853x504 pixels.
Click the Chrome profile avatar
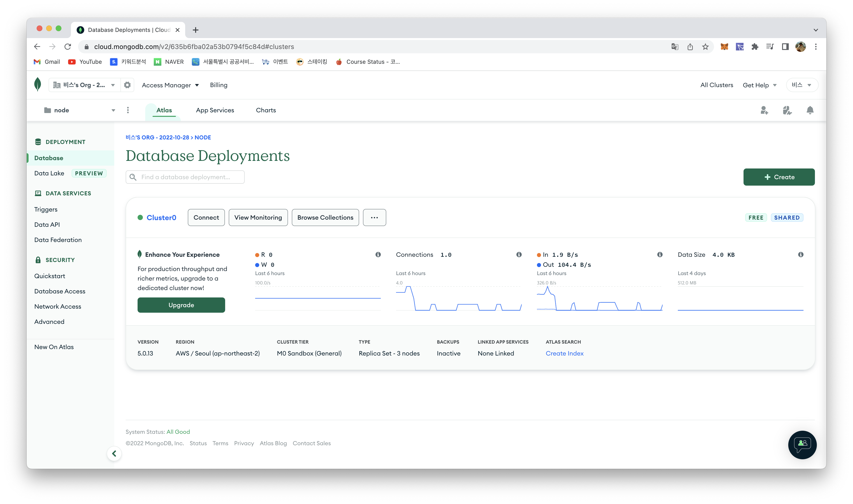click(801, 47)
